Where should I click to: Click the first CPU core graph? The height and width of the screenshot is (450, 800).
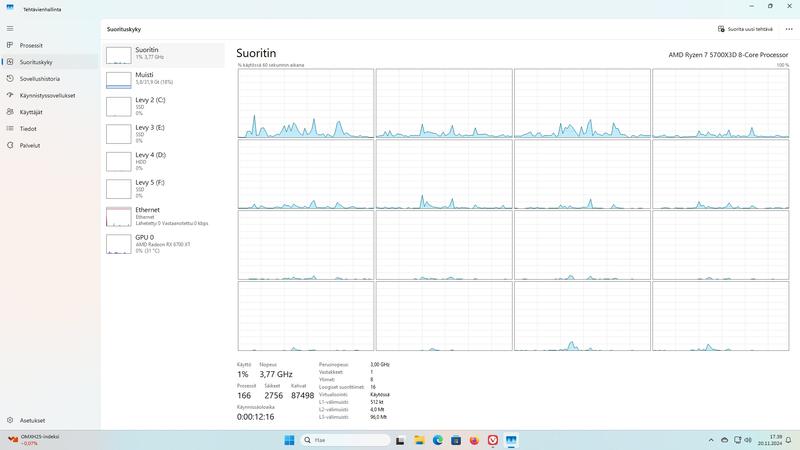tap(305, 103)
